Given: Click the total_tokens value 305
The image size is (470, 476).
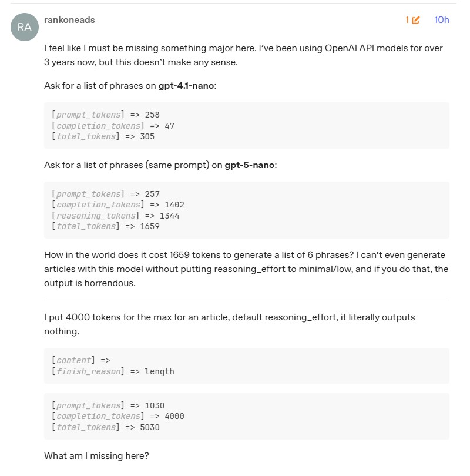Looking at the screenshot, I should point(149,136).
